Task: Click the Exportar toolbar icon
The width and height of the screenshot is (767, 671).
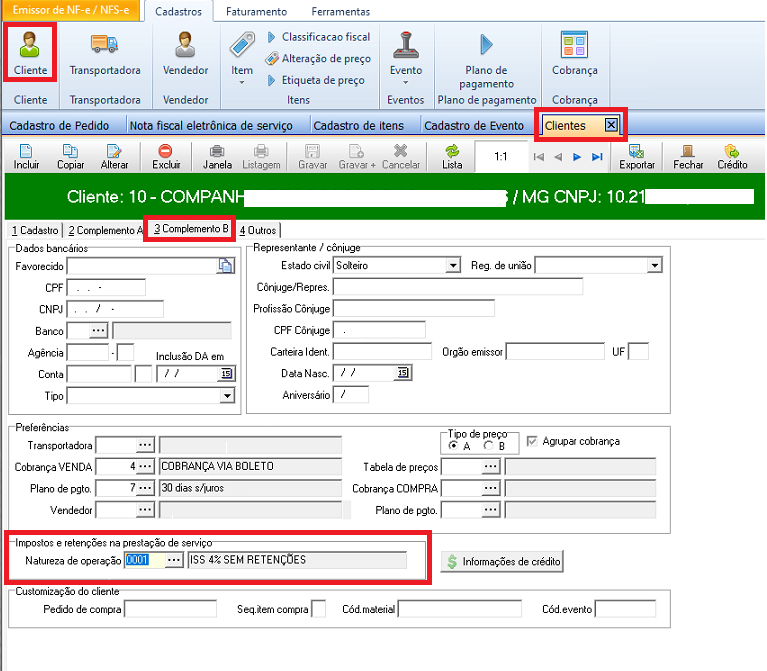Action: click(x=637, y=151)
